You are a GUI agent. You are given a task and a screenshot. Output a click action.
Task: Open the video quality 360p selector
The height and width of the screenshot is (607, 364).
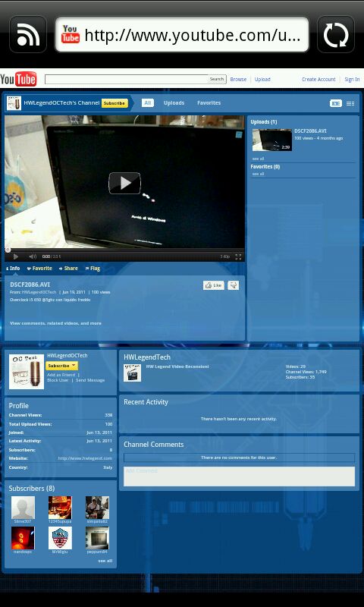click(224, 256)
